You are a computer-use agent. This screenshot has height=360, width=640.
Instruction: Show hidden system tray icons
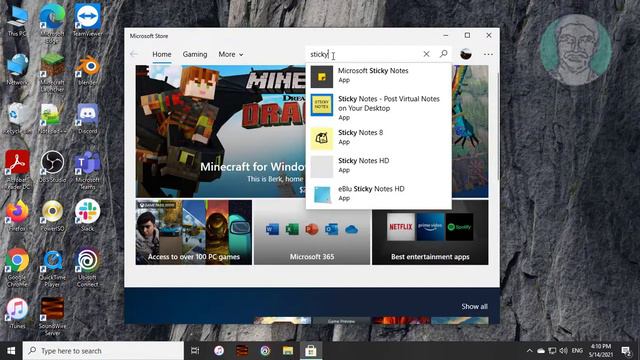[529, 351]
